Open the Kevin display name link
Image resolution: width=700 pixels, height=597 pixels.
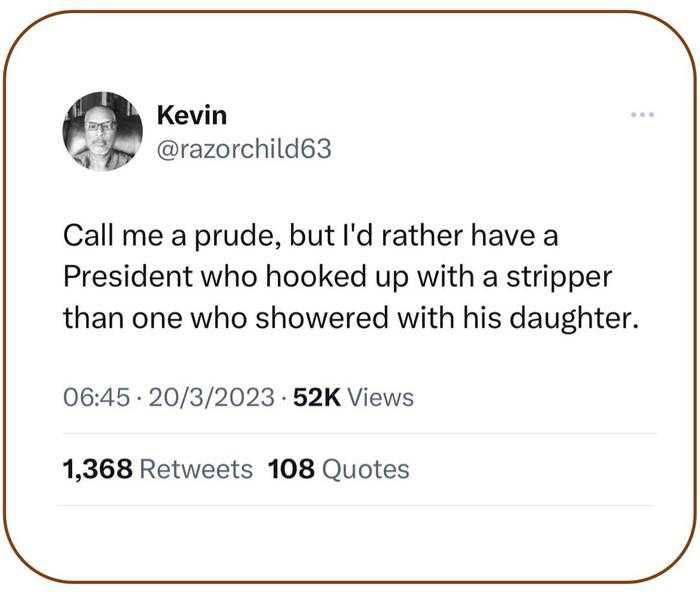coord(192,115)
